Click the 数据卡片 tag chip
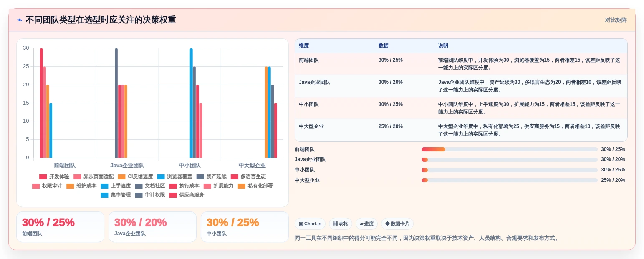 point(397,224)
